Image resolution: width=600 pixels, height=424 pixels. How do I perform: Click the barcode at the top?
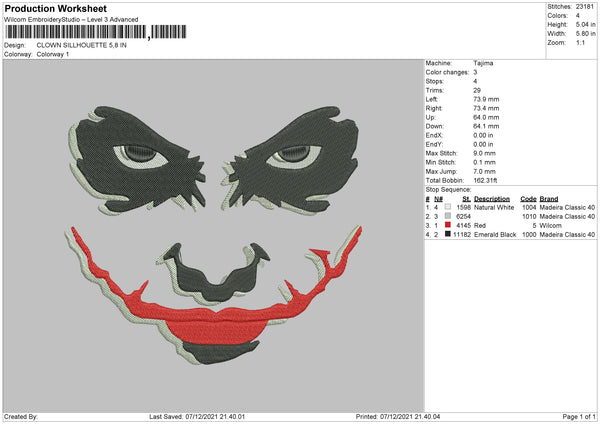point(96,32)
